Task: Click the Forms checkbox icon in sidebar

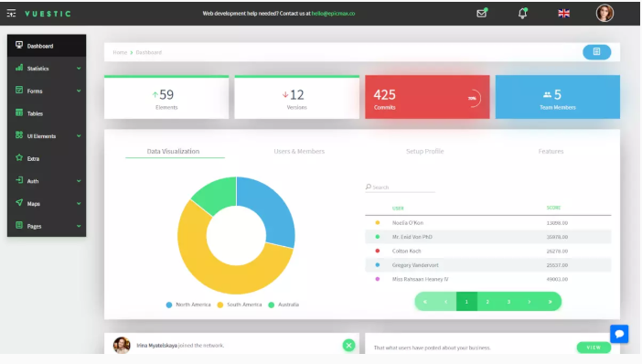Action: 19,90
